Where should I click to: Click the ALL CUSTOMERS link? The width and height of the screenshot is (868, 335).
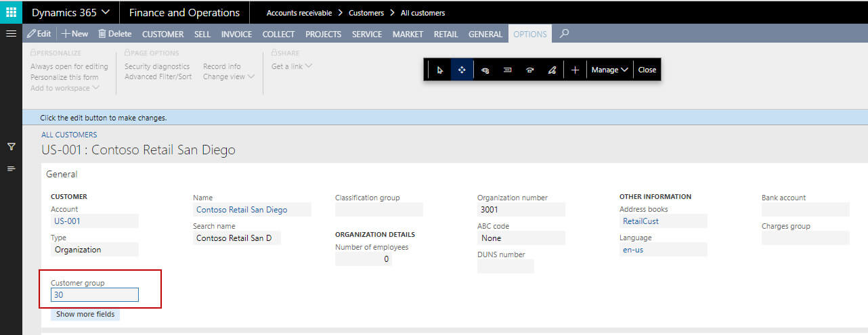(x=69, y=135)
